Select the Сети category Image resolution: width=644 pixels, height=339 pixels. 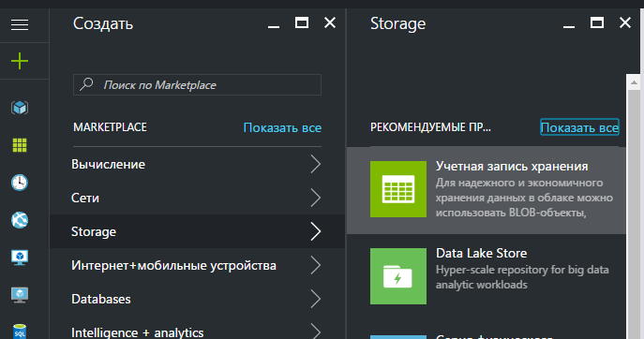coord(197,198)
